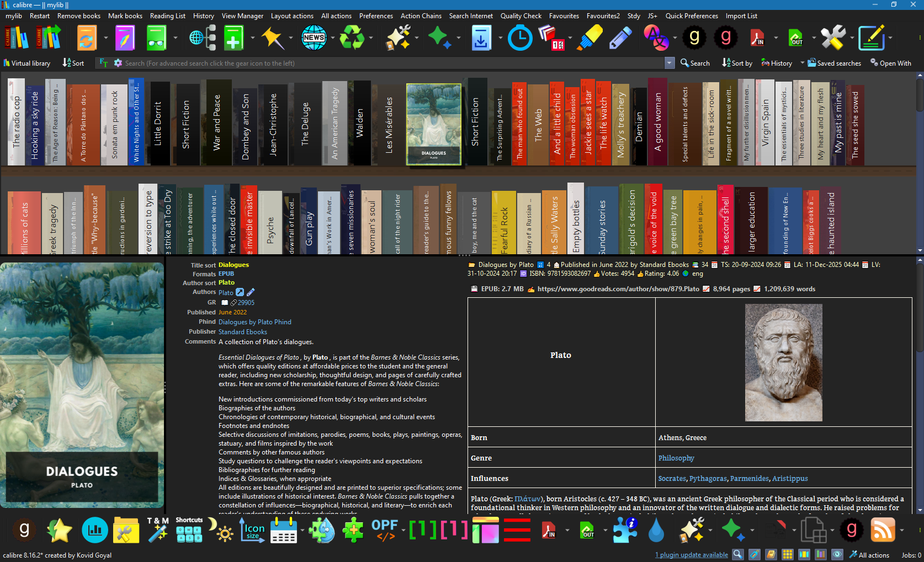Image resolution: width=924 pixels, height=562 pixels.
Task: Toggle book details panel in status bar
Action: [771, 554]
